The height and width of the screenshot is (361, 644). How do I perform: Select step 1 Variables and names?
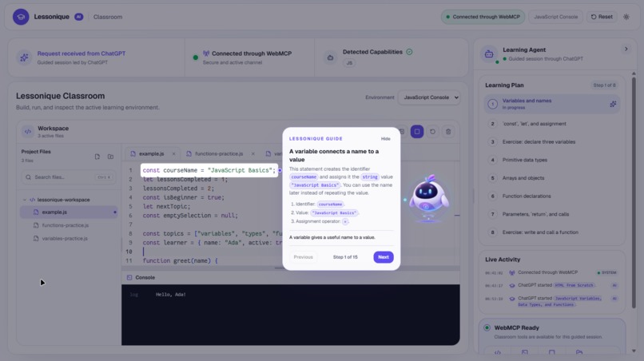click(552, 104)
